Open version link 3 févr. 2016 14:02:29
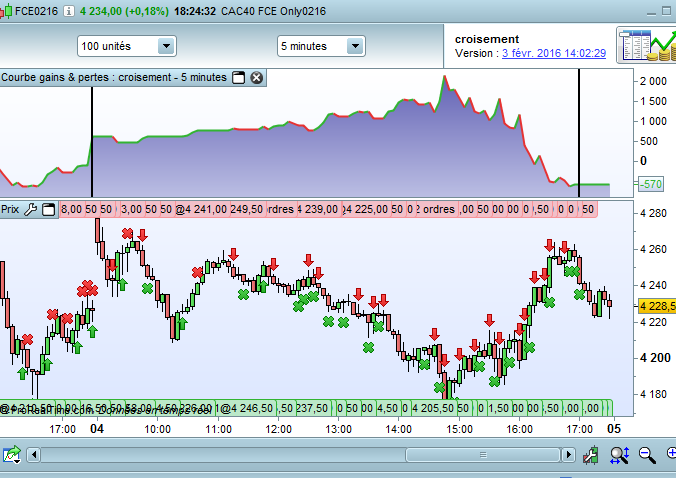676x478 pixels. click(553, 53)
